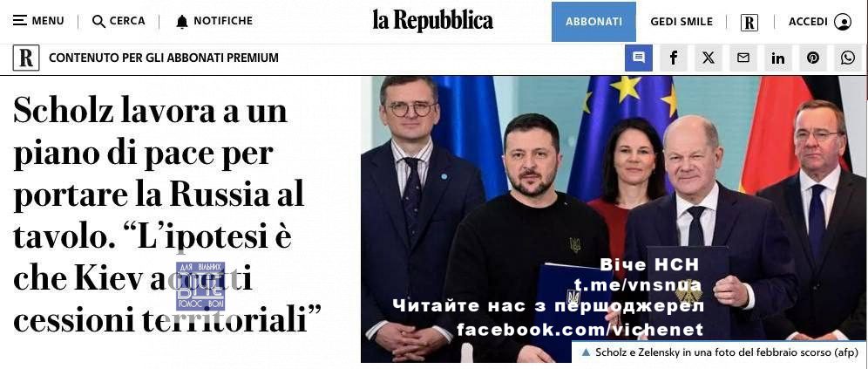The image size is (868, 369).
Task: Share article on WhatsApp
Action: click(847, 58)
